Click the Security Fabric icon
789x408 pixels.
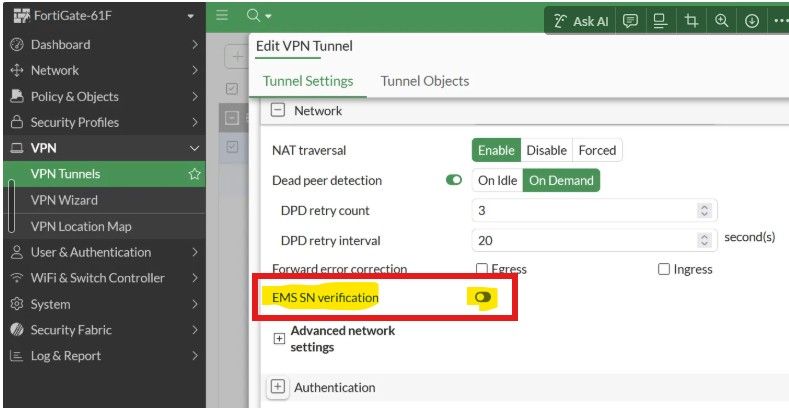click(17, 330)
